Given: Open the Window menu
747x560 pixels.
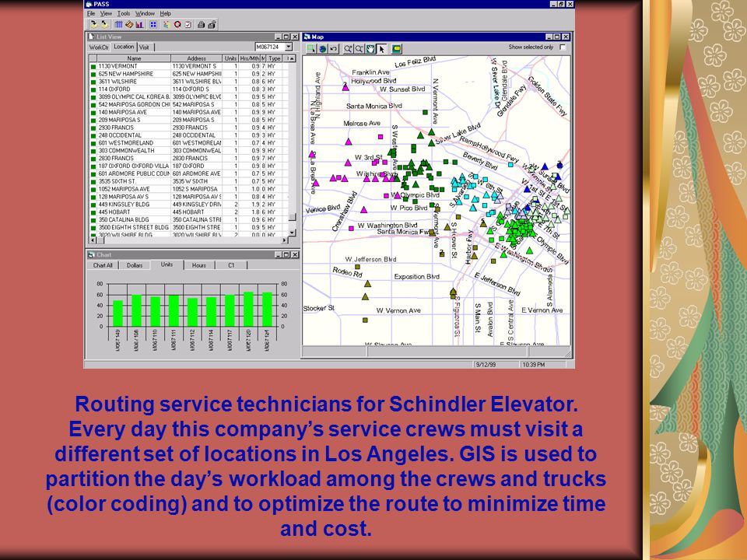Looking at the screenshot, I should tap(145, 13).
